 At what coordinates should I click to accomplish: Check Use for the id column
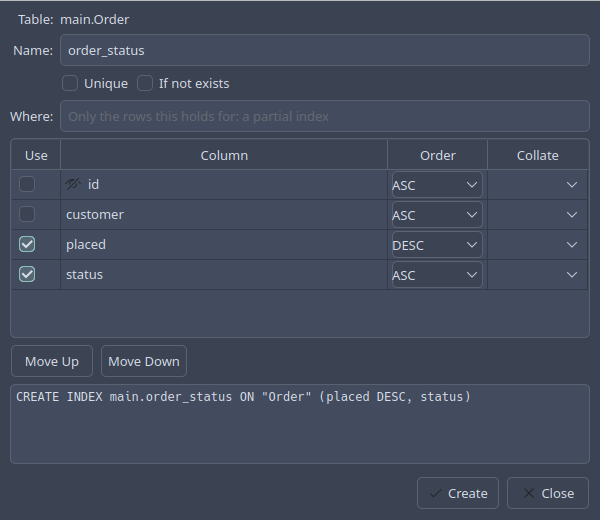click(x=27, y=184)
